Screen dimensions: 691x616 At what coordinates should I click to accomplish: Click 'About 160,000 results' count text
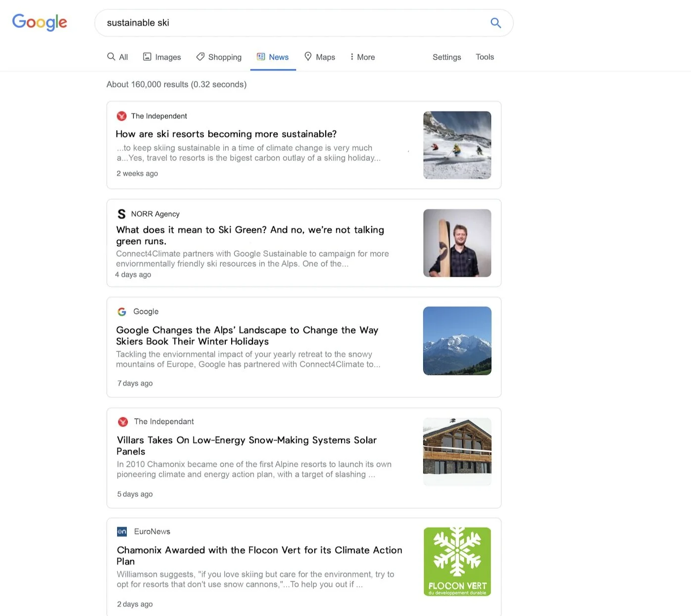(x=176, y=85)
